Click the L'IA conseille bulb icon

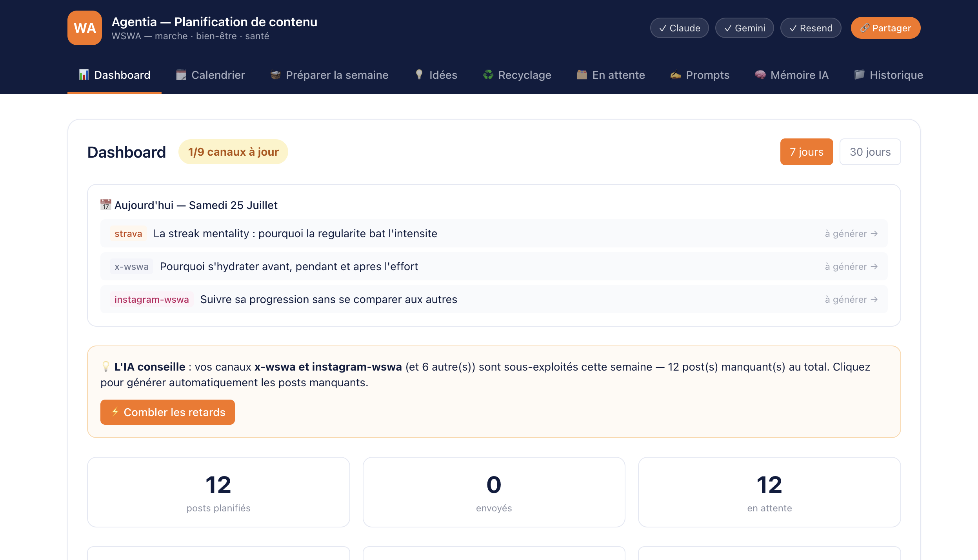(105, 367)
